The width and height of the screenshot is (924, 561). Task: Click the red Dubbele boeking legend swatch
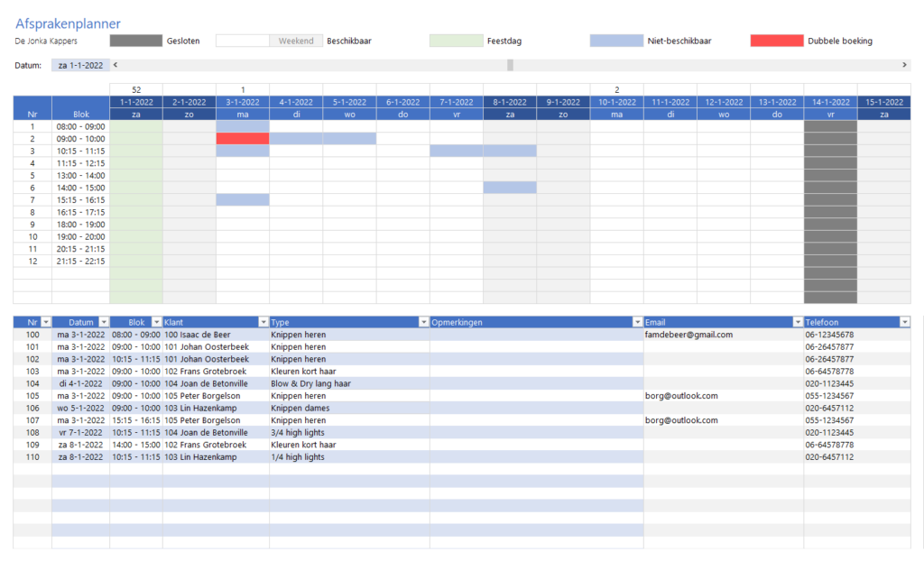click(x=778, y=40)
